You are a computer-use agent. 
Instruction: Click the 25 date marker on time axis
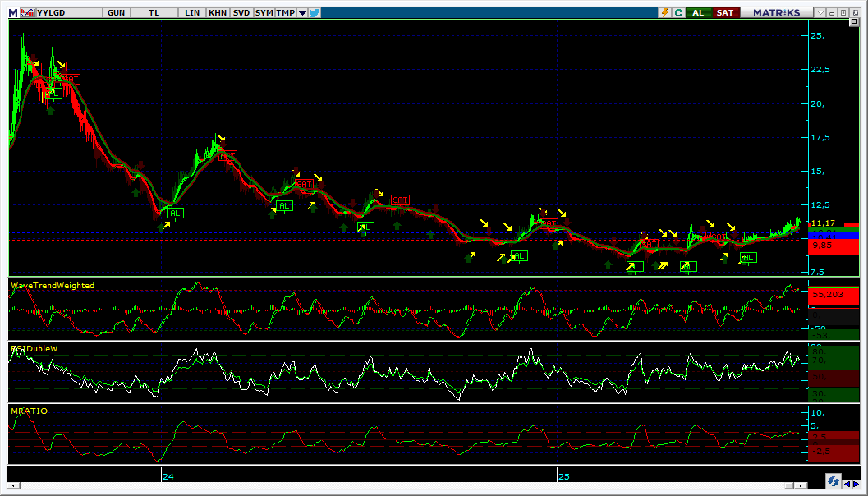click(x=563, y=476)
